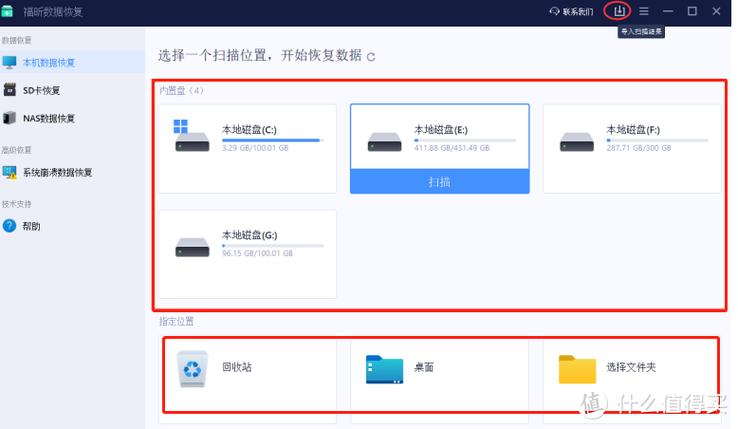This screenshot has height=429, width=738.
Task: Click the C: drive icon with Windows logo
Action: tap(192, 136)
